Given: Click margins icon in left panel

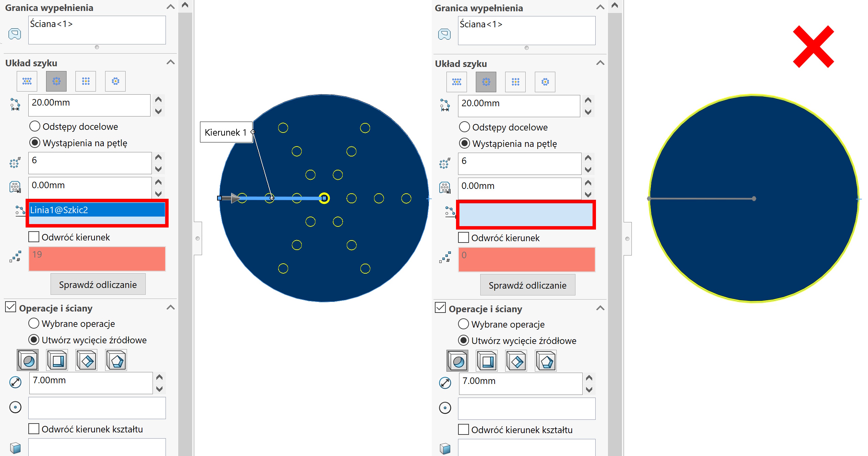Looking at the screenshot, I should [x=15, y=187].
